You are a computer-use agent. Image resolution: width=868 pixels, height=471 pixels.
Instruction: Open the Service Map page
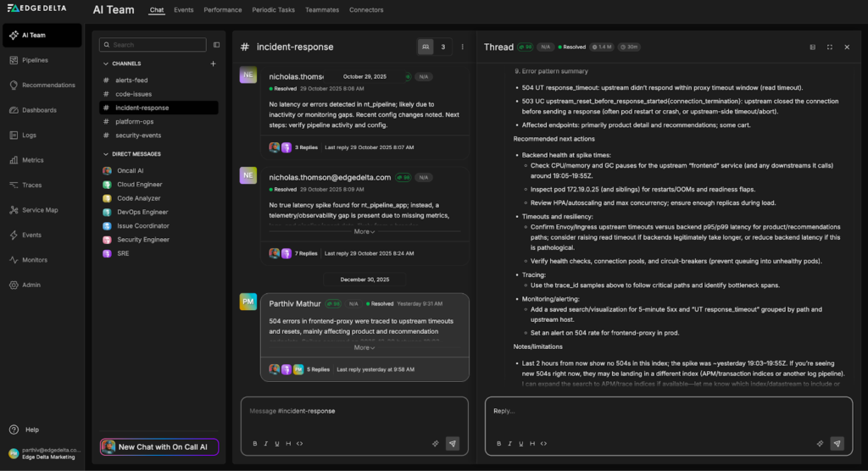[40, 210]
